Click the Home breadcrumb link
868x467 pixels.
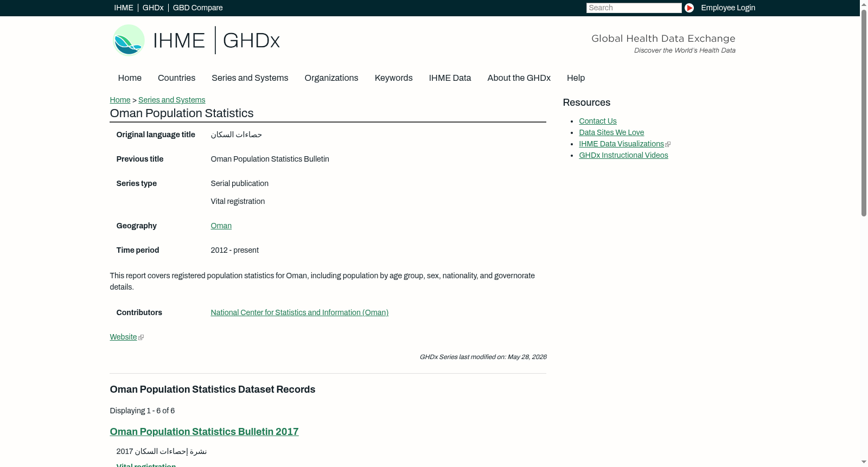coord(120,100)
